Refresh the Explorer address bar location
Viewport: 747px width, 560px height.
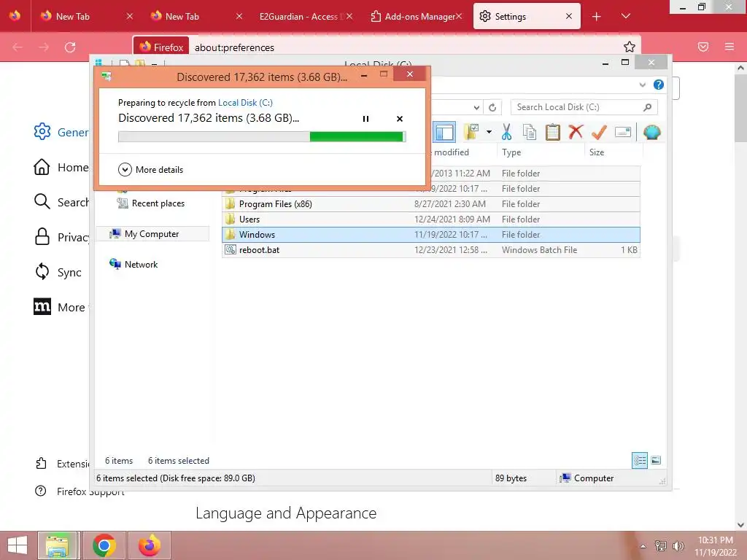tap(492, 108)
